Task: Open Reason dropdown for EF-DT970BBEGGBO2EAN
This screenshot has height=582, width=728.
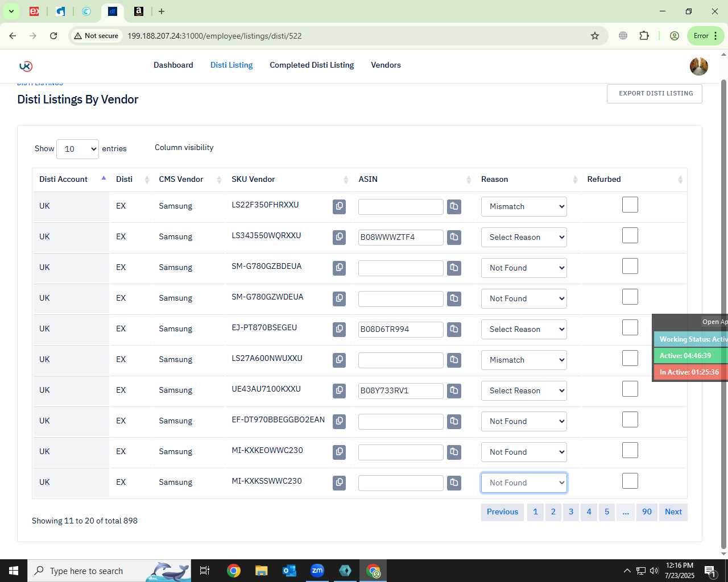Action: point(524,421)
